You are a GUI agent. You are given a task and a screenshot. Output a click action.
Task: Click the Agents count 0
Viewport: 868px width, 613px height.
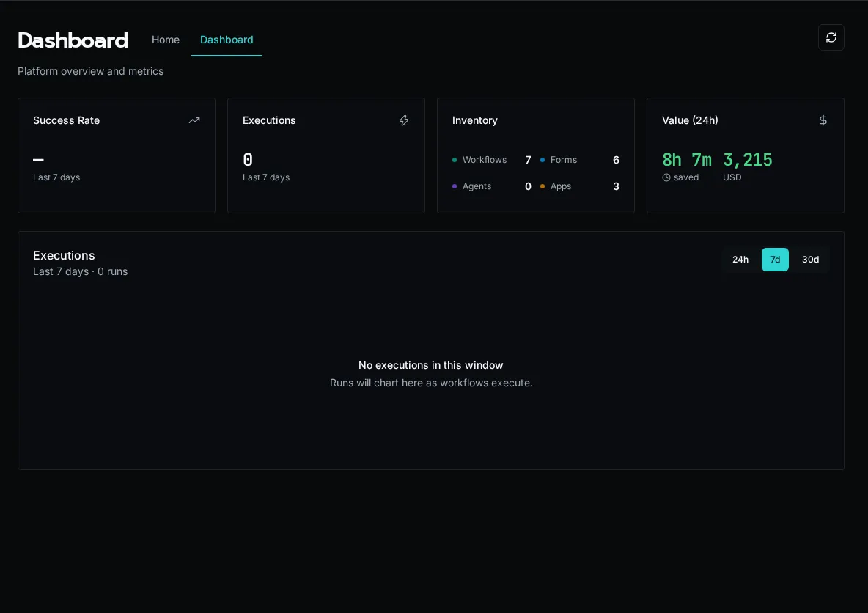pos(528,186)
